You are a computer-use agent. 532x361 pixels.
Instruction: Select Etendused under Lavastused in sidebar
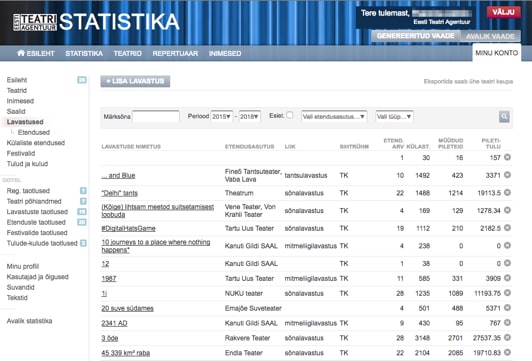click(x=34, y=132)
